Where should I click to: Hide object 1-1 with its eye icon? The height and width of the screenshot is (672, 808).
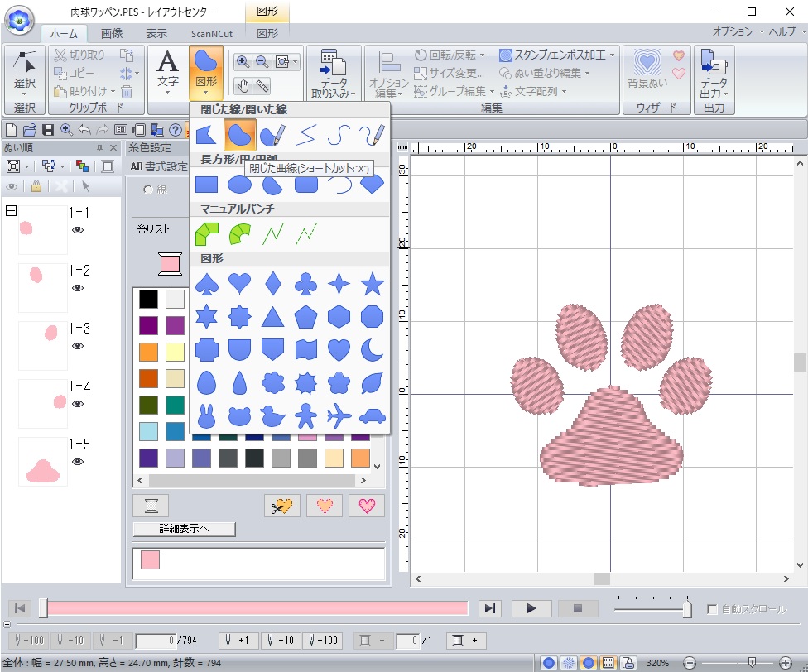78,230
